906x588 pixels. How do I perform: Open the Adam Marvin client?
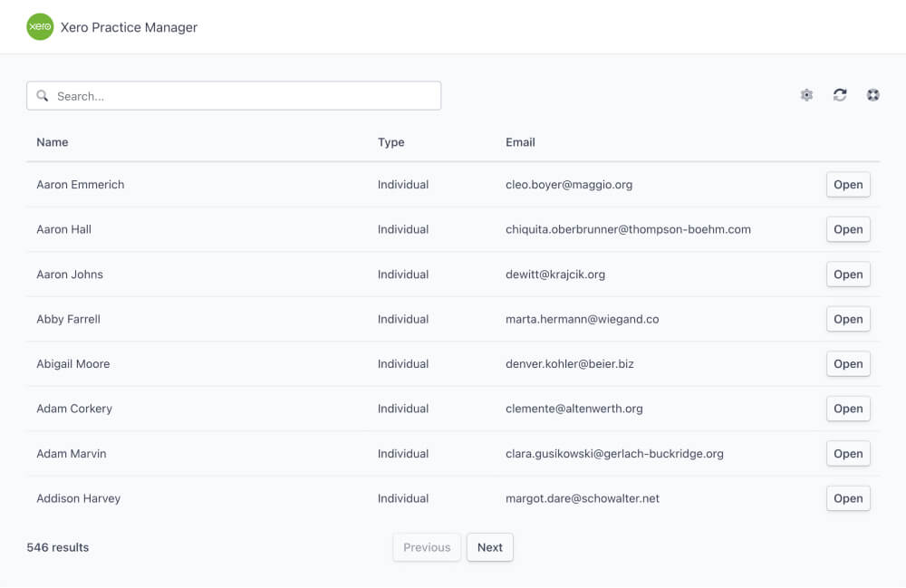[847, 454]
